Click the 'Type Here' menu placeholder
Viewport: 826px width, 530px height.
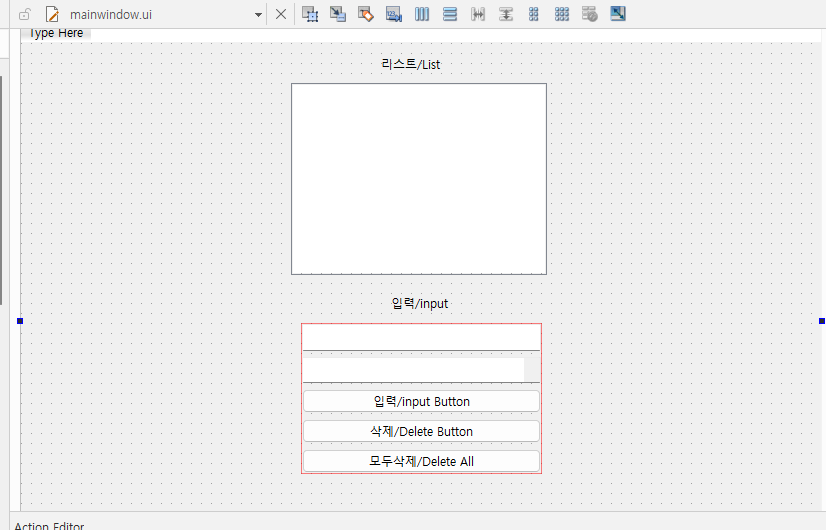pyautogui.click(x=56, y=33)
